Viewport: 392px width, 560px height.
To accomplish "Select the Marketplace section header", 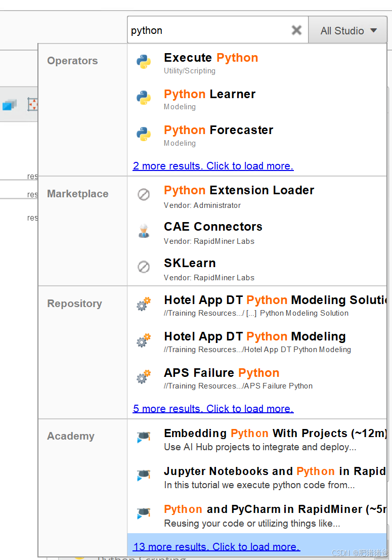I will 77,194.
